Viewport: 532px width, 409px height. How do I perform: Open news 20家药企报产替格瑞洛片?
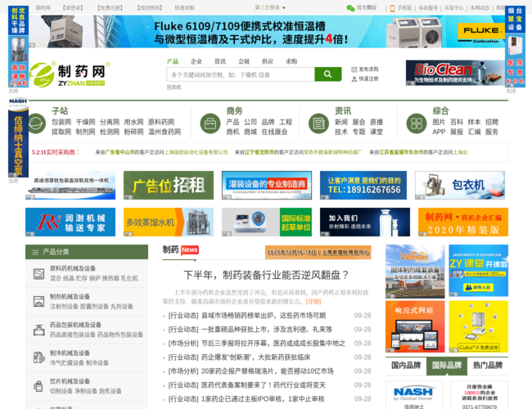pos(268,371)
